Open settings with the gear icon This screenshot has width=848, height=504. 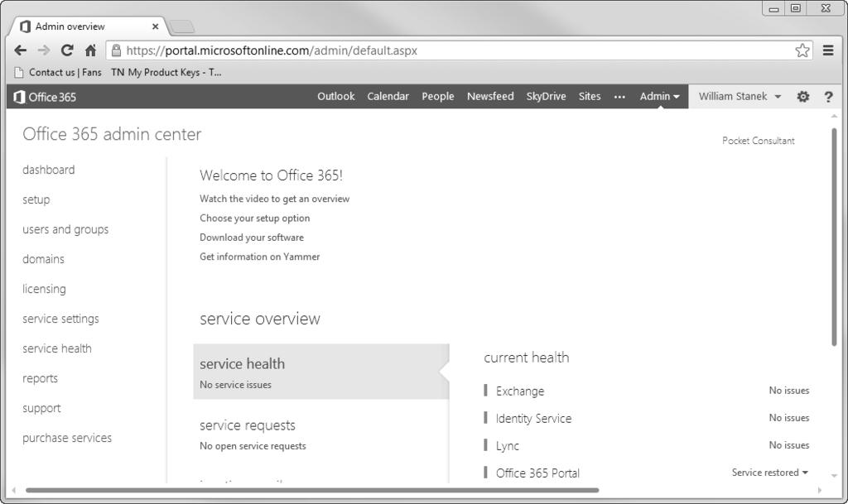tap(803, 97)
